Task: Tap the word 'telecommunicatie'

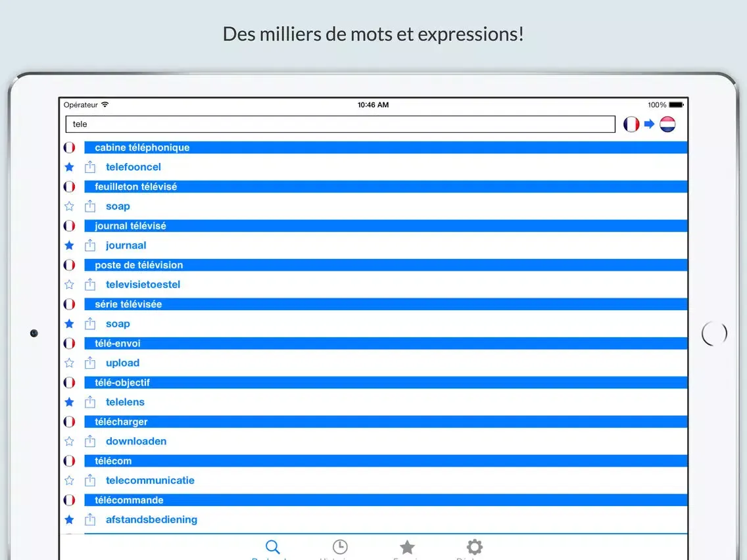Action: pyautogui.click(x=150, y=480)
